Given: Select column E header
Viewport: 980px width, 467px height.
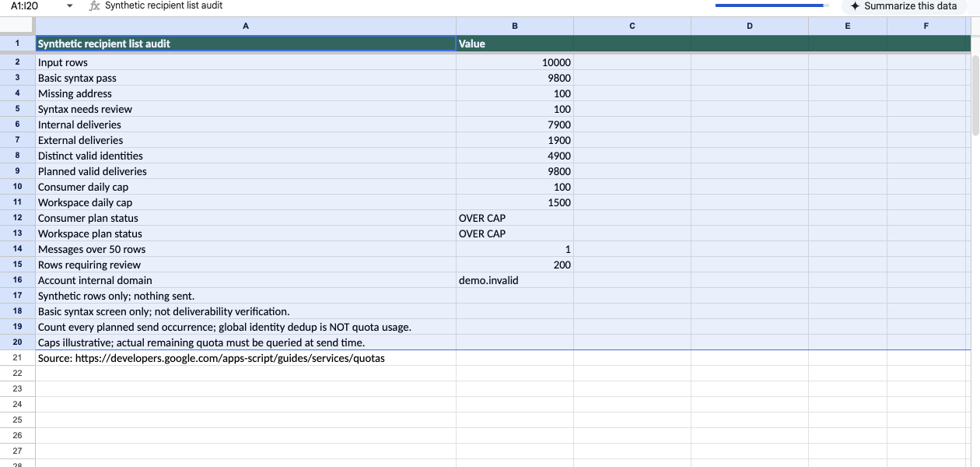Looking at the screenshot, I should 848,26.
